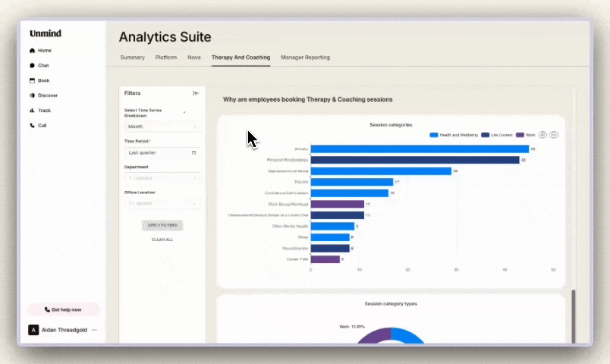
Task: Expand the Department options dropdown
Action: pos(162,177)
